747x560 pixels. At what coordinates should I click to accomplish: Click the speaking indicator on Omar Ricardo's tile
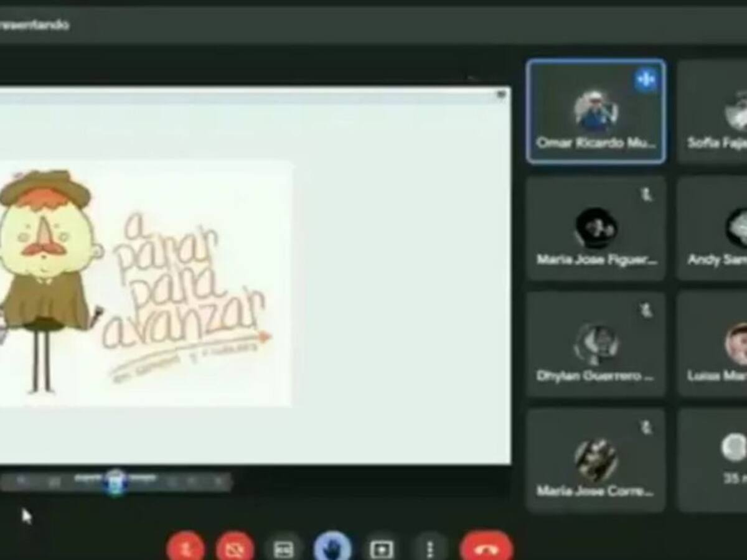tap(646, 79)
